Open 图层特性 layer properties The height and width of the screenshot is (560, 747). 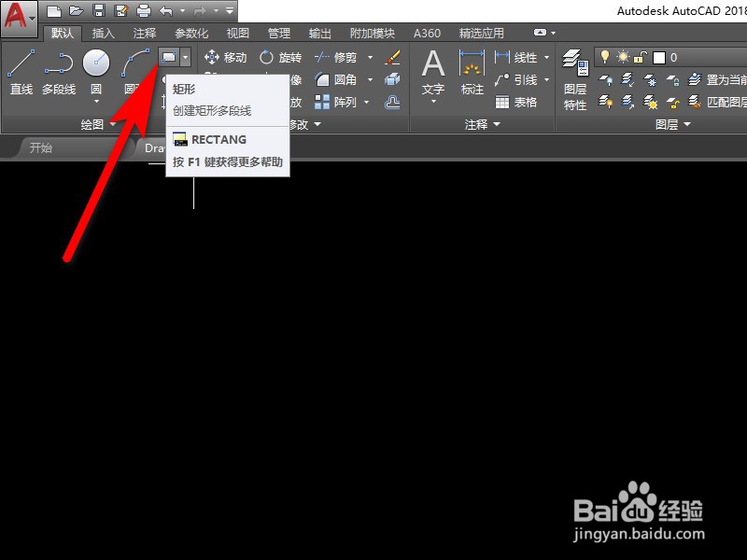575,79
